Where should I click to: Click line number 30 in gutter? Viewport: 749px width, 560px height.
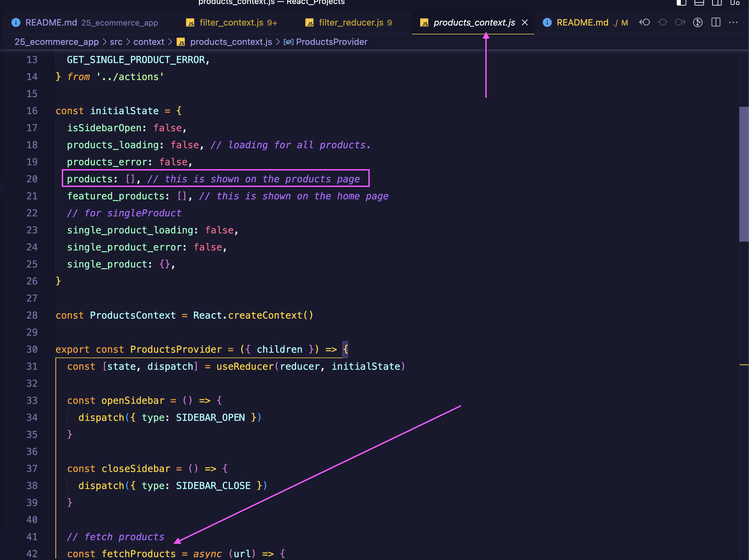tap(32, 349)
